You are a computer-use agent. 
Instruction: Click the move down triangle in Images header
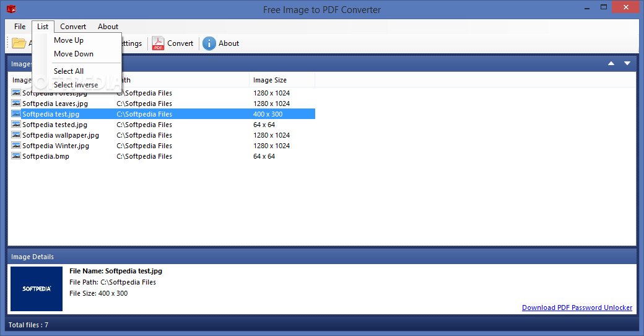click(627, 63)
